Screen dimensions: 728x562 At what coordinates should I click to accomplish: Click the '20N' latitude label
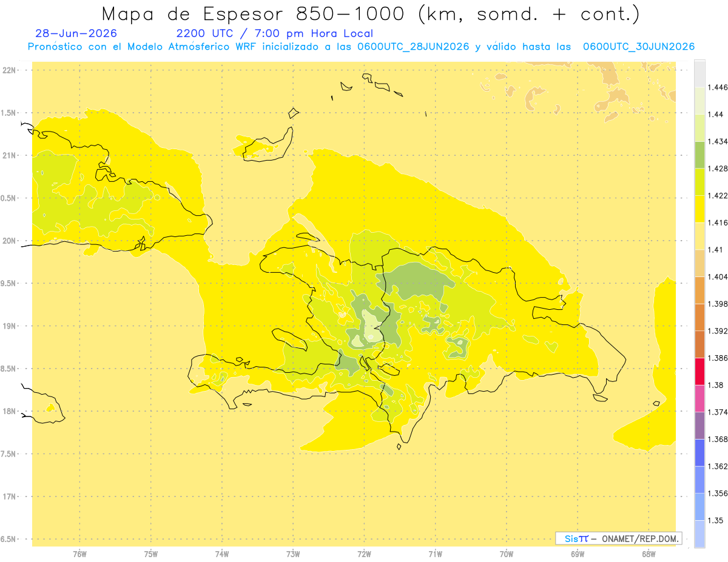(9, 241)
